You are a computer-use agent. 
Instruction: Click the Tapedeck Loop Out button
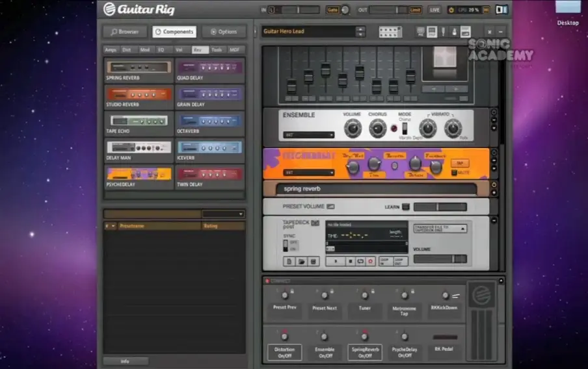click(x=400, y=261)
